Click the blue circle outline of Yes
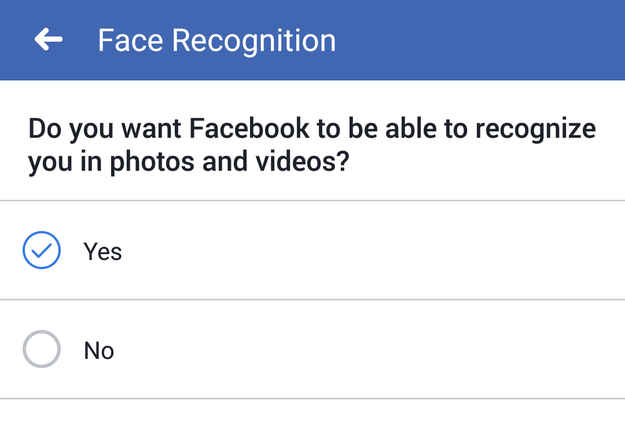This screenshot has height=422, width=625. coord(41,250)
